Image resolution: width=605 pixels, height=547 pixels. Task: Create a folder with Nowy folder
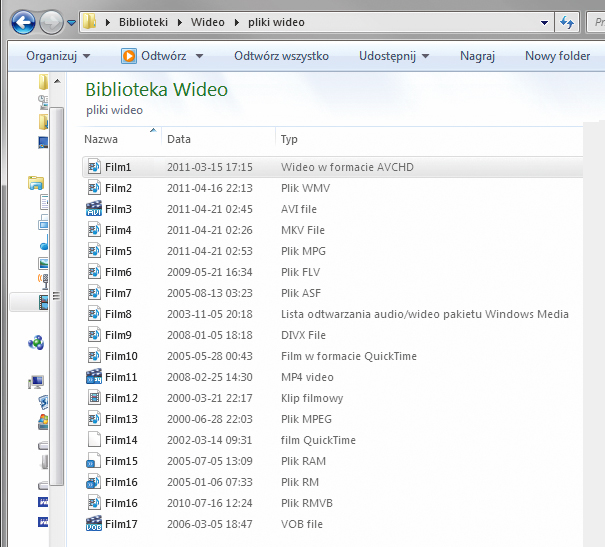click(x=557, y=56)
